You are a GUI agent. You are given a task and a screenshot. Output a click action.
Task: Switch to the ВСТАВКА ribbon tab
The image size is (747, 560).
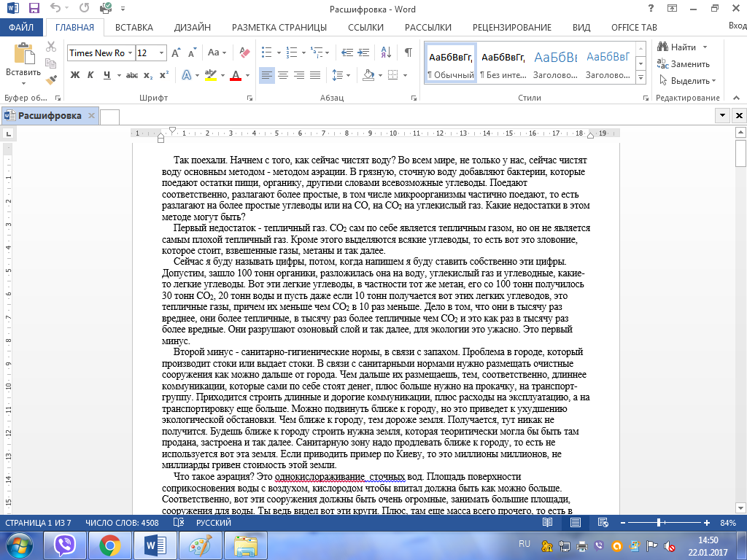(134, 27)
